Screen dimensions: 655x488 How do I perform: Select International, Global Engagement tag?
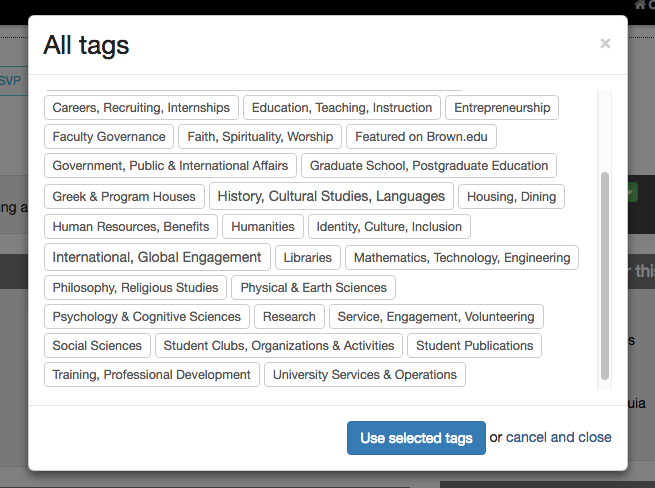tap(157, 257)
